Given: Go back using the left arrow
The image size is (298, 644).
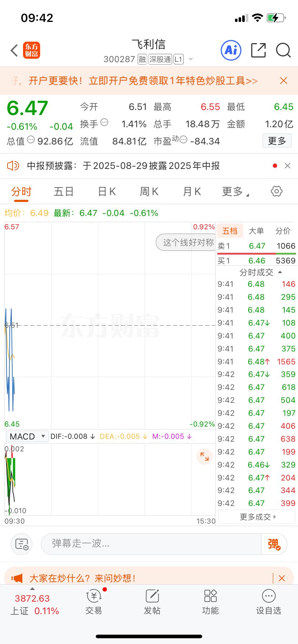Looking at the screenshot, I should pos(14,51).
